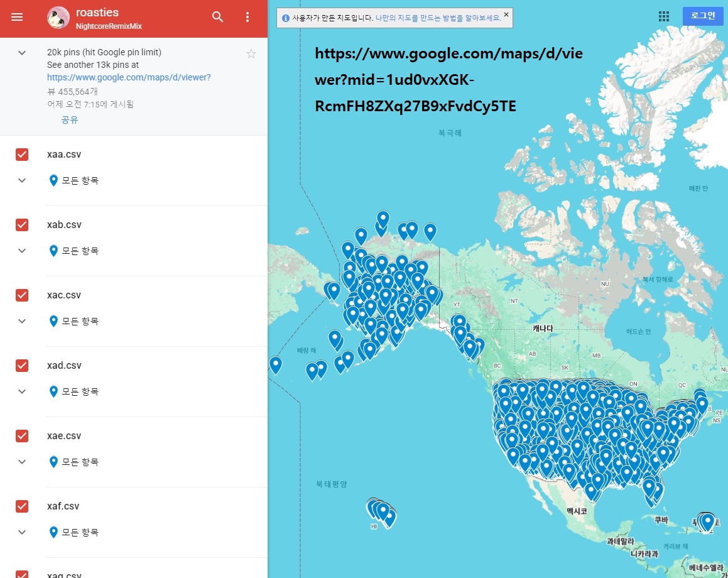The height and width of the screenshot is (578, 728).
Task: Select 모든 항목 under xac.csv
Action: (x=80, y=321)
